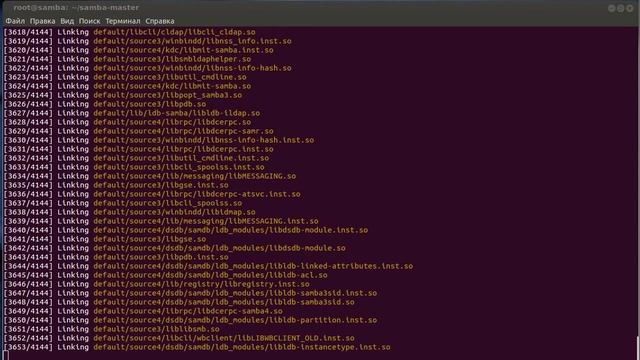The width and height of the screenshot is (640, 360).
Task: Click line [3648/4144] libldb-samba3sid.so
Action: pyautogui.click(x=179, y=302)
